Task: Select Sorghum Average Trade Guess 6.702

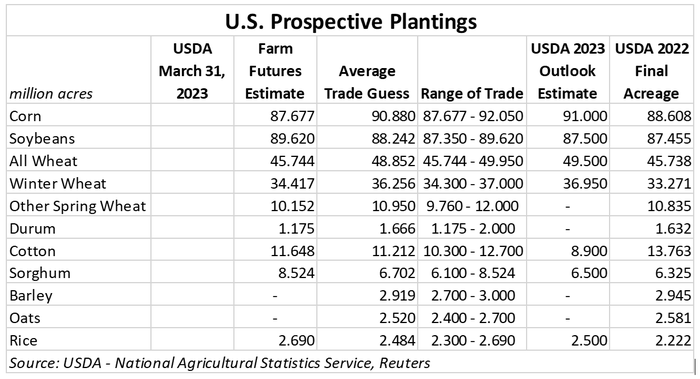Action: coord(397,273)
